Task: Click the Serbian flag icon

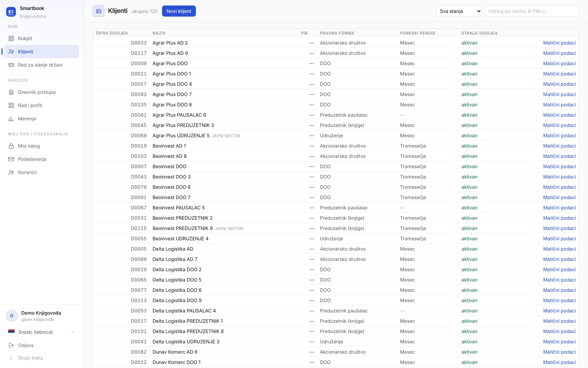Action: click(11, 332)
